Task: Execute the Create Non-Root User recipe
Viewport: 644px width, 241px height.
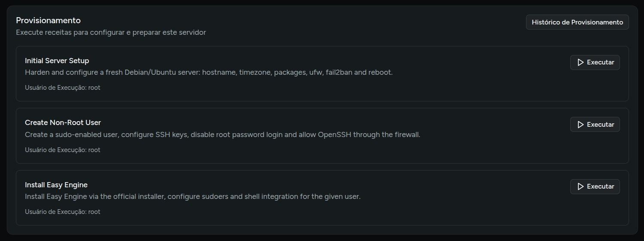Action: coord(595,125)
